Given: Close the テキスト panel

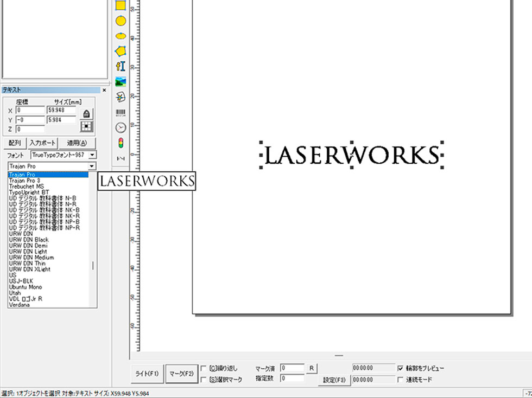Looking at the screenshot, I should (104, 90).
